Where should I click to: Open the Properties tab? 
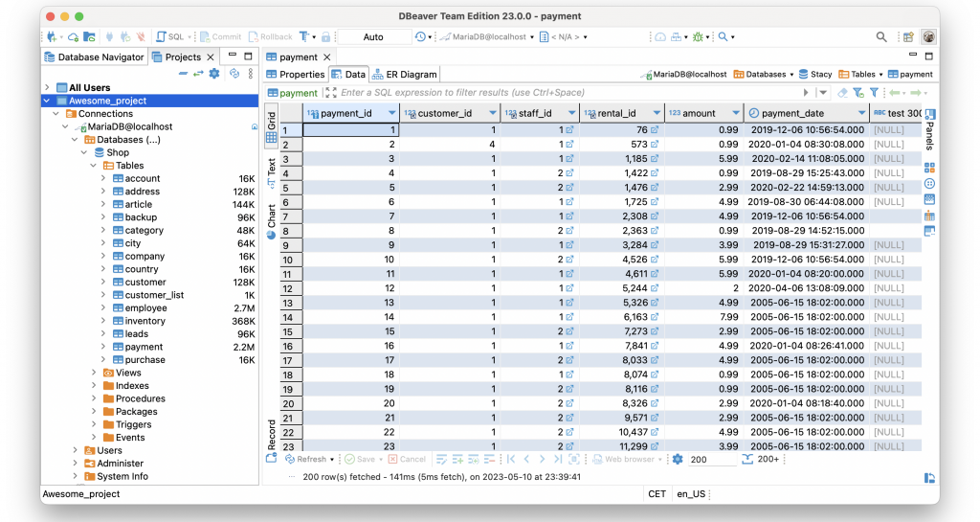point(296,75)
